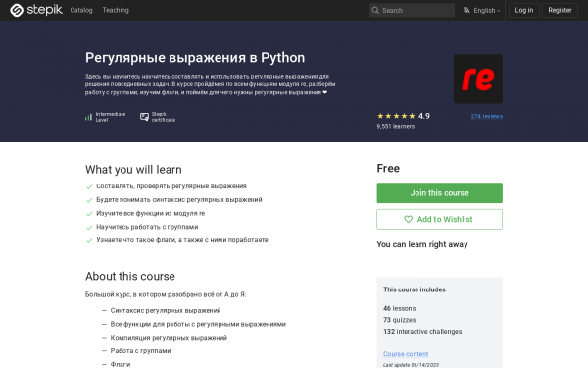Click 'Все функции для работы' bullet
Image resolution: width=588 pixels, height=368 pixels.
(x=198, y=324)
